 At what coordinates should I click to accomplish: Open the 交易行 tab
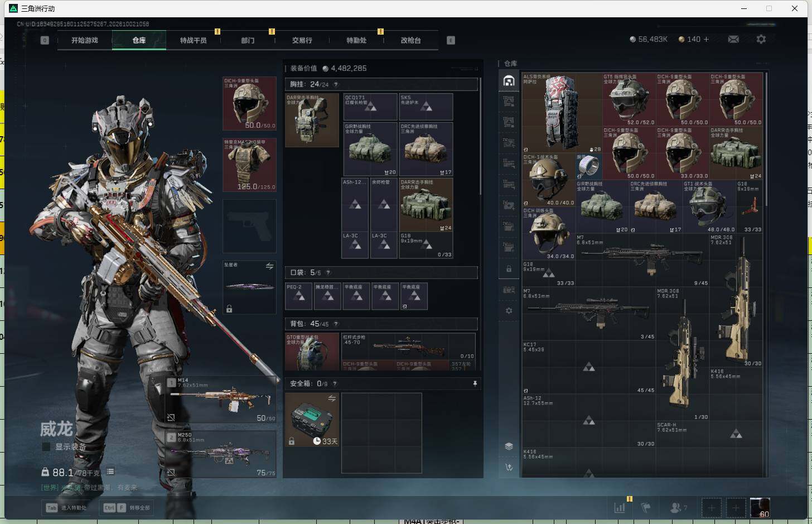(x=302, y=40)
